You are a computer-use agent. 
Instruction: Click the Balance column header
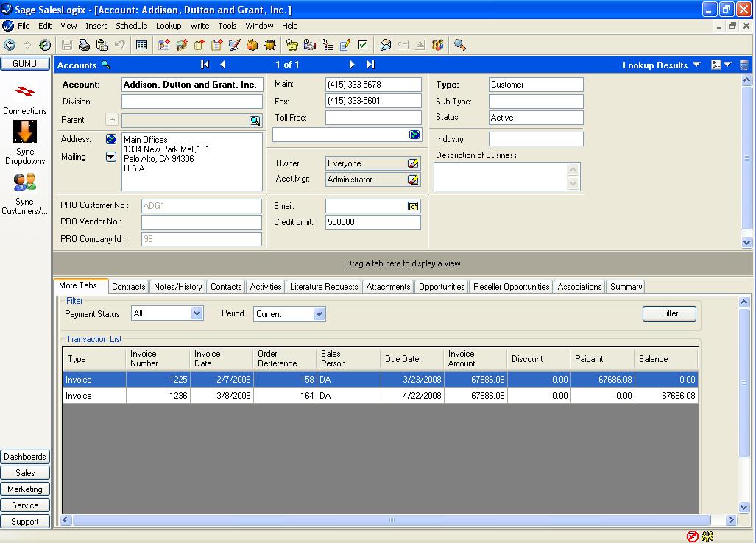click(x=666, y=359)
